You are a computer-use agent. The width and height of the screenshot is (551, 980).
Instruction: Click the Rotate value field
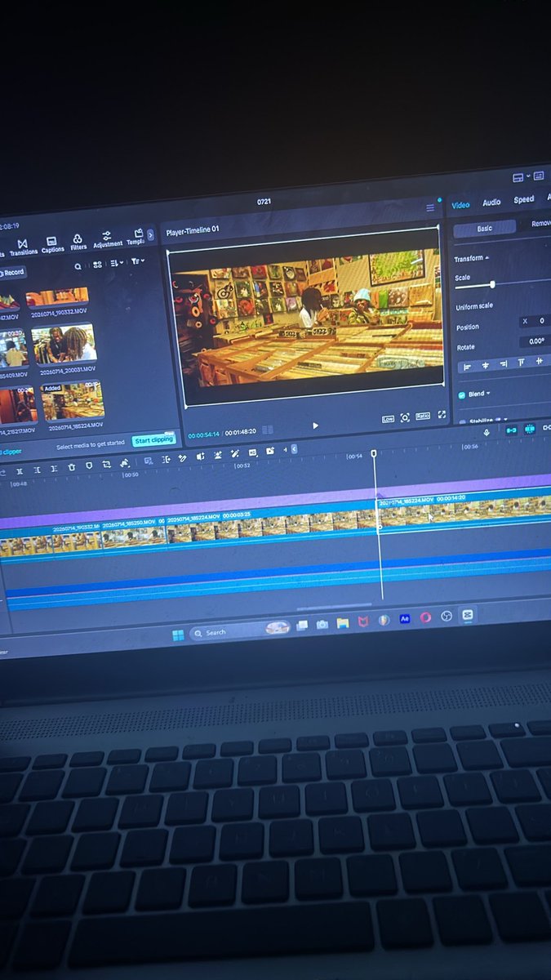click(535, 341)
